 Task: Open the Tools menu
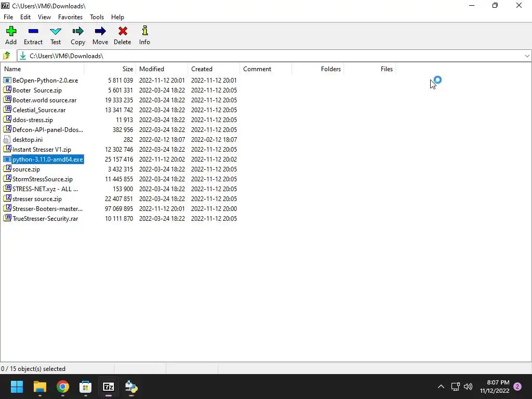[97, 17]
